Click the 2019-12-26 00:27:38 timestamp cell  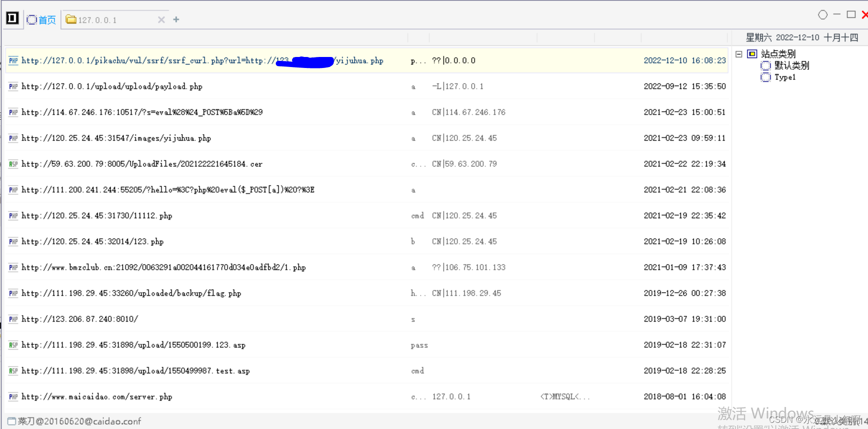click(685, 293)
